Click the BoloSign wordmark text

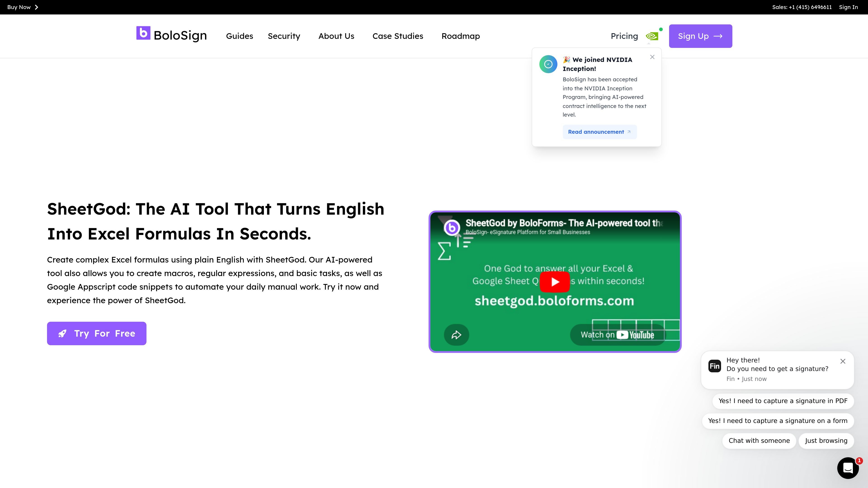coord(180,35)
